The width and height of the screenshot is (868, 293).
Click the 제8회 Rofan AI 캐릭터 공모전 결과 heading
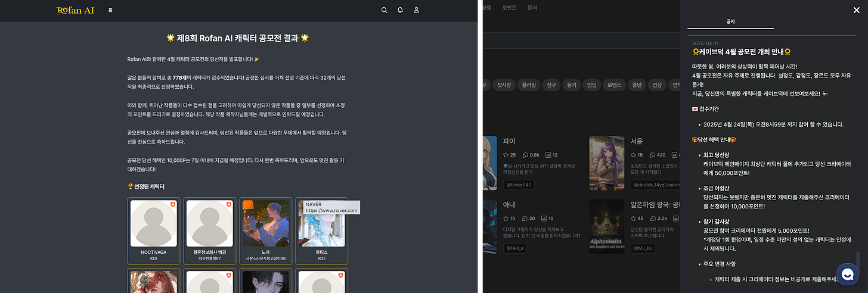[x=238, y=38]
